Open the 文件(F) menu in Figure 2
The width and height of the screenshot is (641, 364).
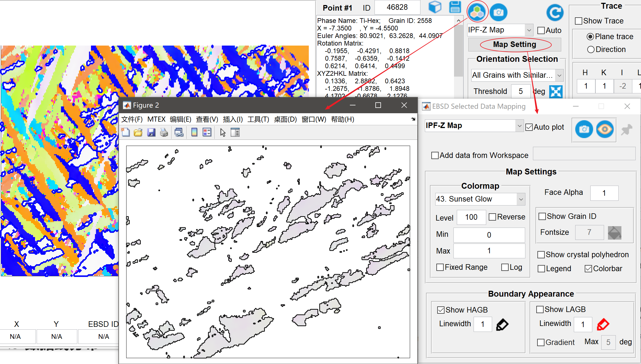[132, 119]
